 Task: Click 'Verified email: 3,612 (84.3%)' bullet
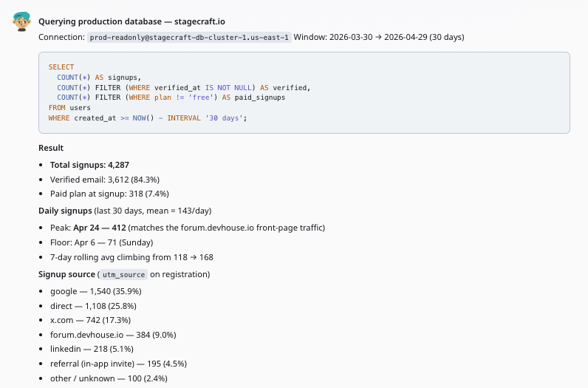point(105,180)
